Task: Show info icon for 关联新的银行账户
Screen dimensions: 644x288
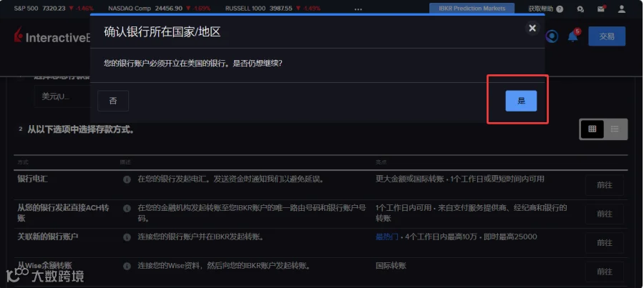Action: 127,237
